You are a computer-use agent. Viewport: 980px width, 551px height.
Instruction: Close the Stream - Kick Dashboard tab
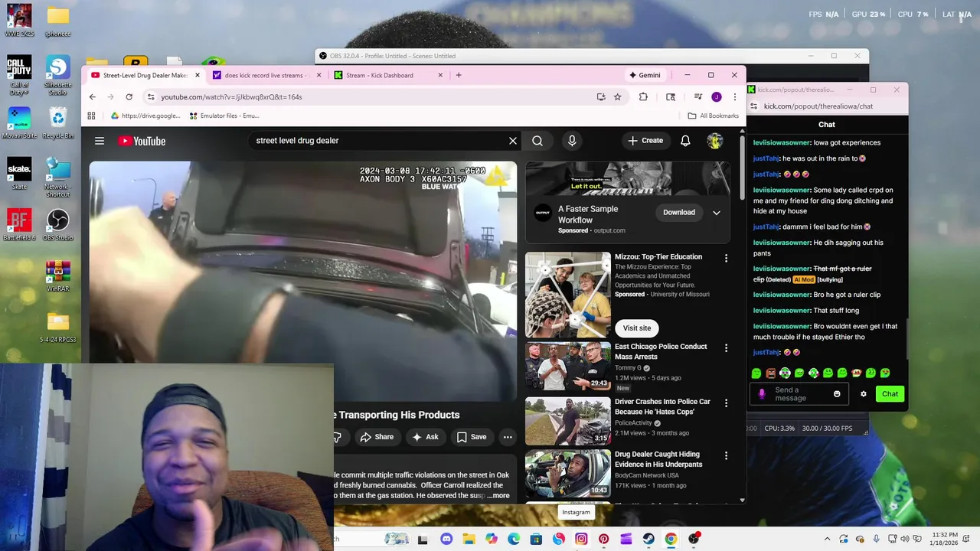click(x=440, y=75)
